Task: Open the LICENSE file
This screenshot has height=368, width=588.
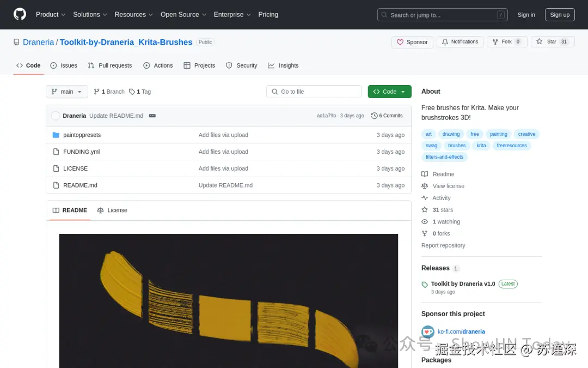Action: pos(75,168)
